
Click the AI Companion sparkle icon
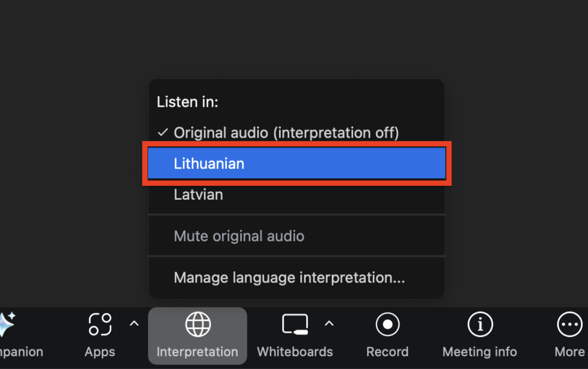pyautogui.click(x=6, y=325)
